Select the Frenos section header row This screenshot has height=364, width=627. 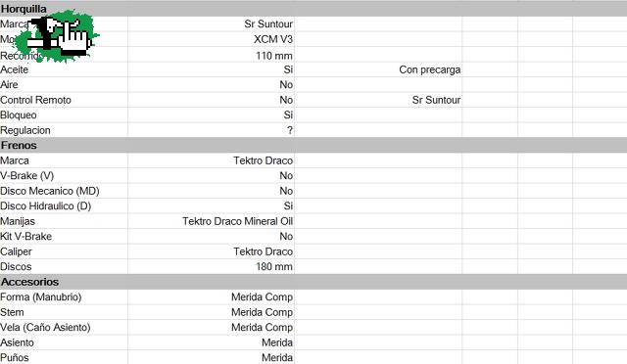point(313,145)
